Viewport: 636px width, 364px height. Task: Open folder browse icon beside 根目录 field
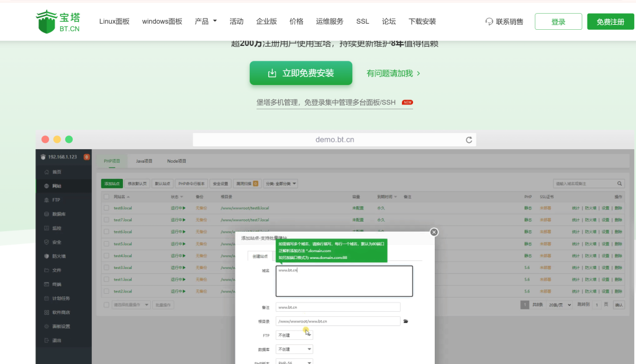coord(406,321)
